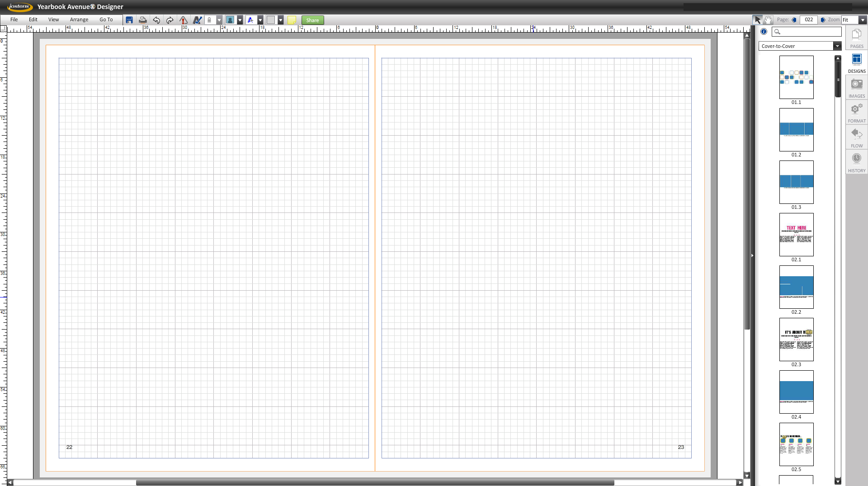Click the canvas vertical scroll down arrow
The image size is (868, 486).
click(x=747, y=476)
